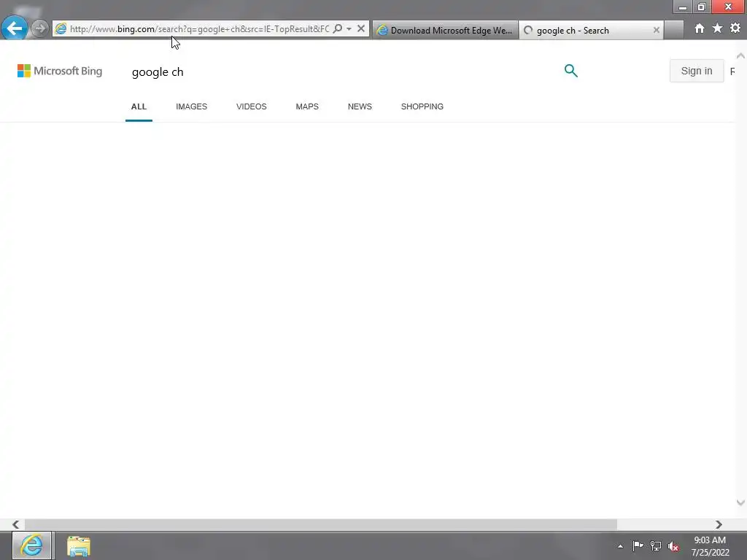Click the magnifier search icon in address bar
Viewport: 747px width, 560px height.
[x=337, y=28]
